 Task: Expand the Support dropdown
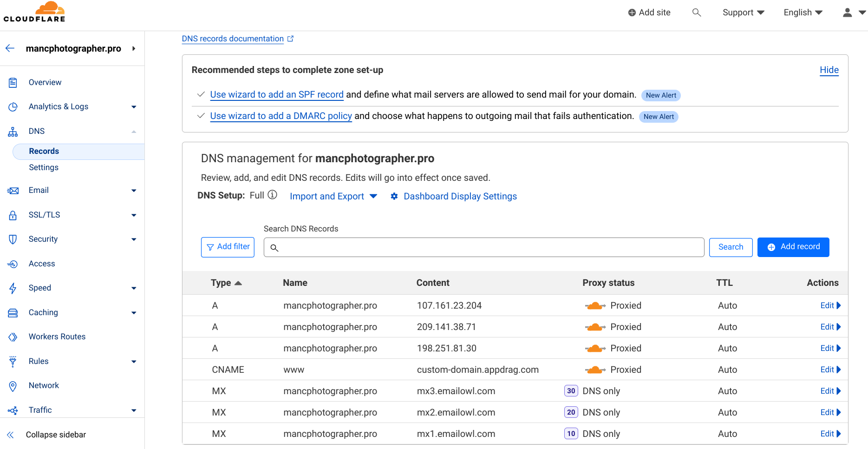click(744, 13)
